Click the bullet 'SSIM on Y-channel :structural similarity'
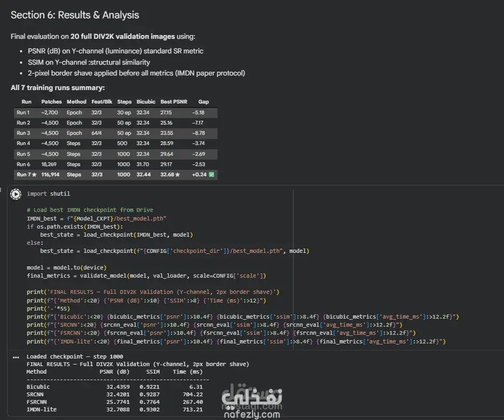This screenshot has width=504, height=420. pos(88,63)
